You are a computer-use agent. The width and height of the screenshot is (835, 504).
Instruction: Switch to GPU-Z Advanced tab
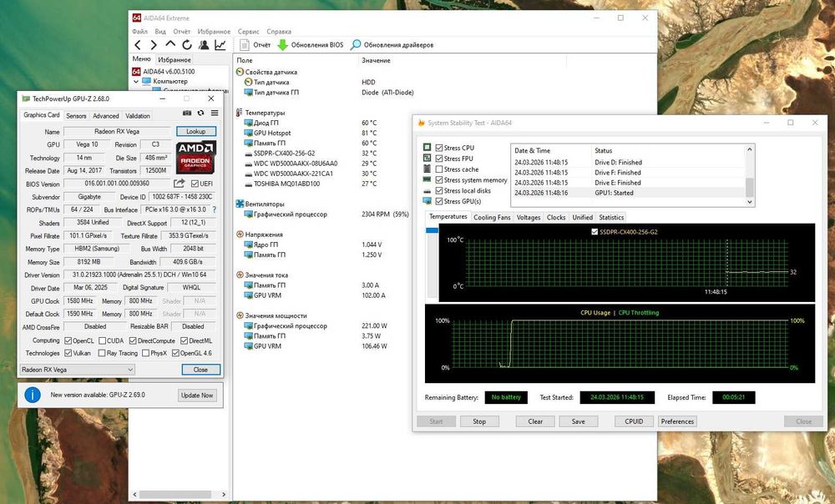105,115
